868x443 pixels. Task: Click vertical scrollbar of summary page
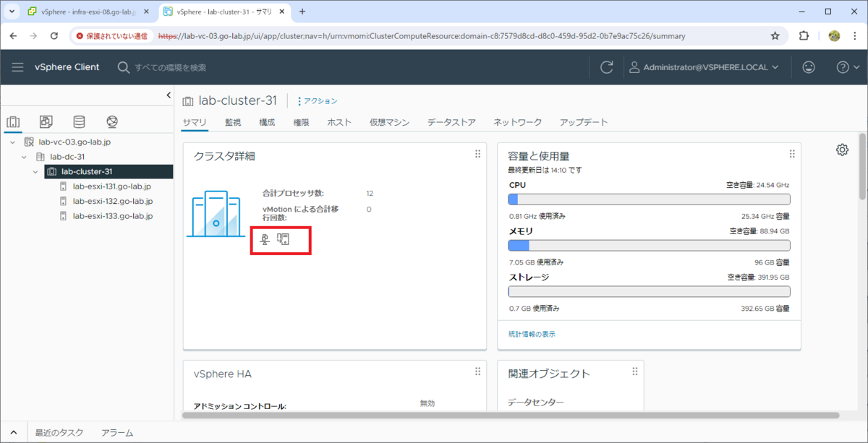[x=862, y=166]
